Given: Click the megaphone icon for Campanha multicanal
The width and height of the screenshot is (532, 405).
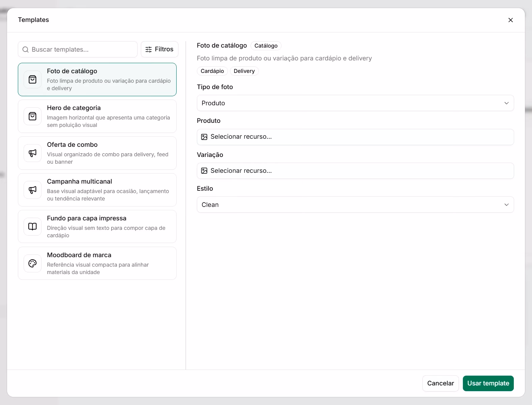Looking at the screenshot, I should click(33, 190).
